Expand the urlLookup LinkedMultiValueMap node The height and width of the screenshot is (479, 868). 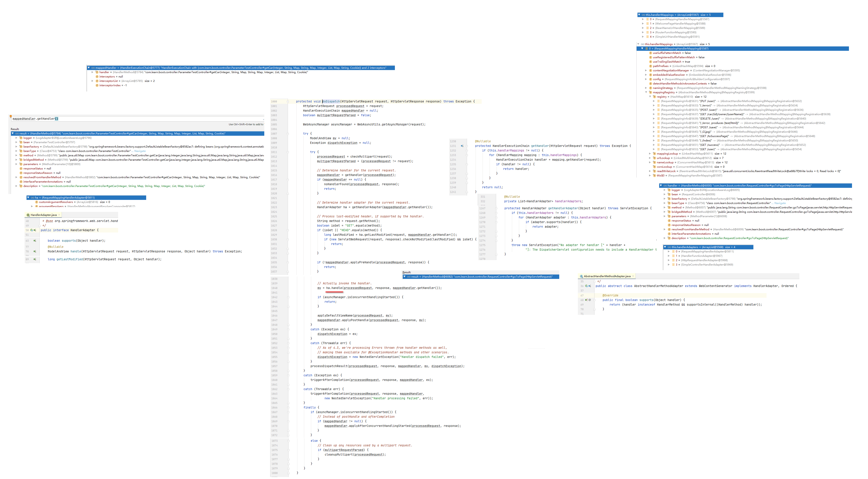pyautogui.click(x=650, y=158)
